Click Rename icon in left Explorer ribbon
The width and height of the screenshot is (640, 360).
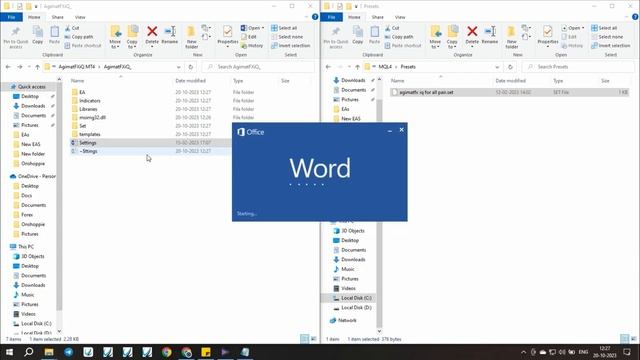pyautogui.click(x=169, y=35)
